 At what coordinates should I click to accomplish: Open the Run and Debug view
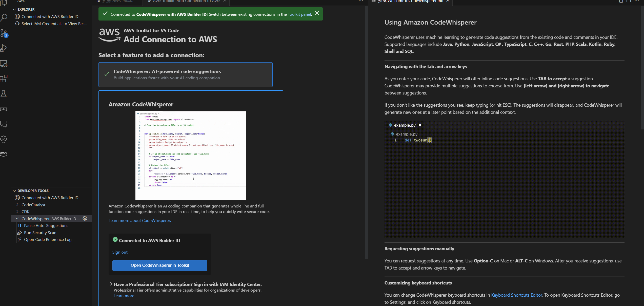4,48
